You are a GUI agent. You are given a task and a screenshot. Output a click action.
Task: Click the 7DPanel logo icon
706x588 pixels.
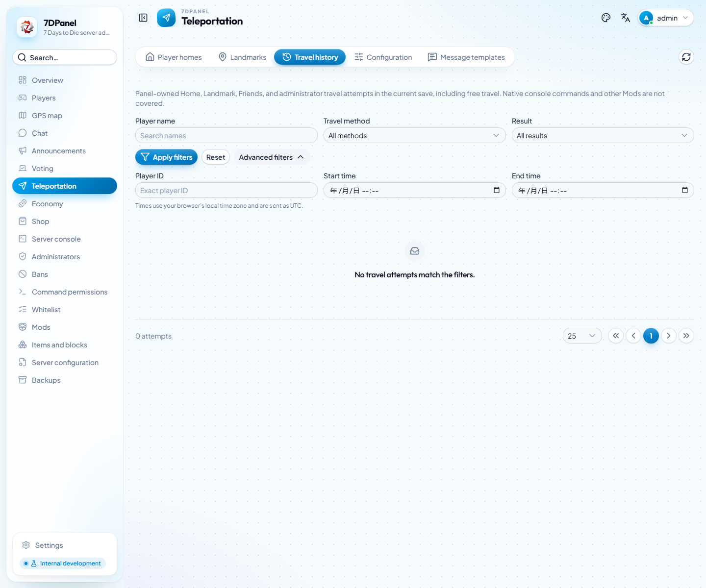[27, 27]
